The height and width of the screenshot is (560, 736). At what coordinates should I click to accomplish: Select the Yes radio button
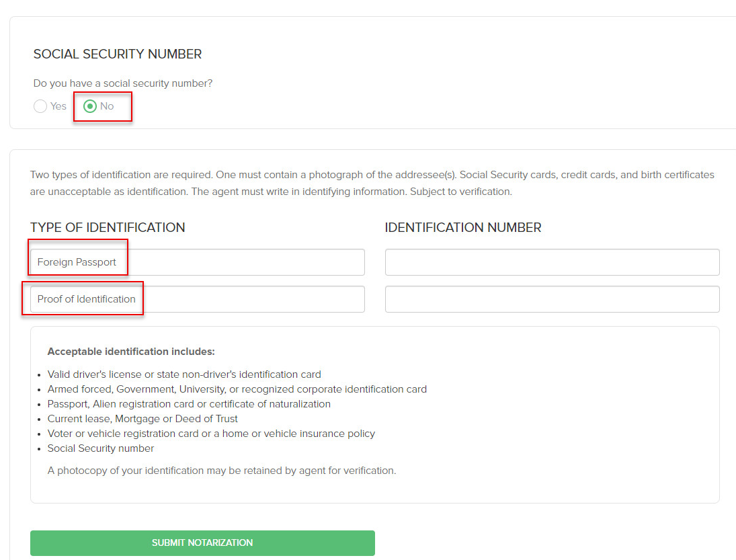[40, 106]
